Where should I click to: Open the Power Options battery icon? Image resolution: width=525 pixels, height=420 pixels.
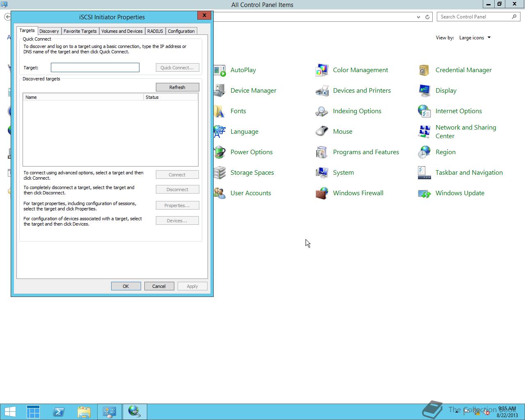pos(220,152)
